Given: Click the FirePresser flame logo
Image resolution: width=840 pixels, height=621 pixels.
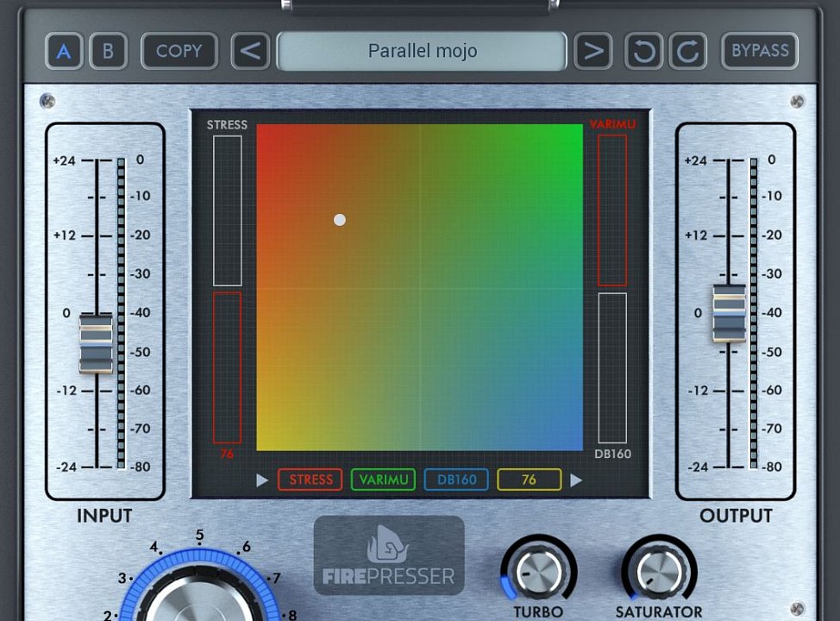Looking at the screenshot, I should [x=388, y=548].
